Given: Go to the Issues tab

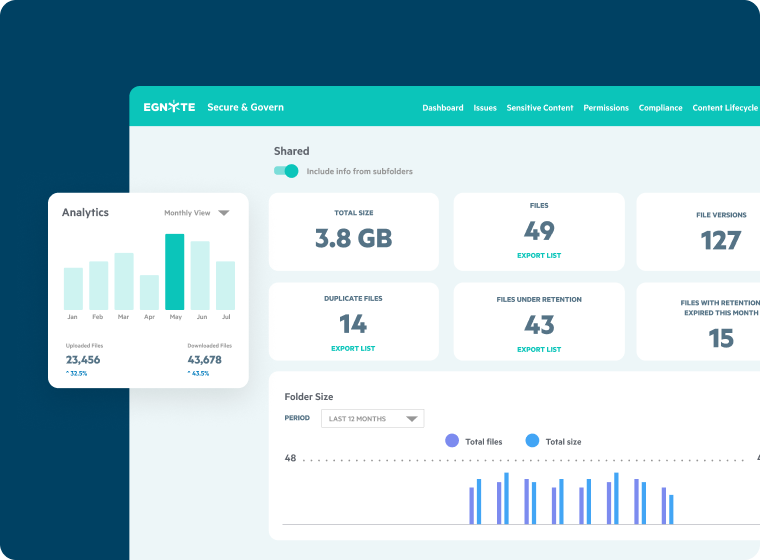Looking at the screenshot, I should point(485,108).
